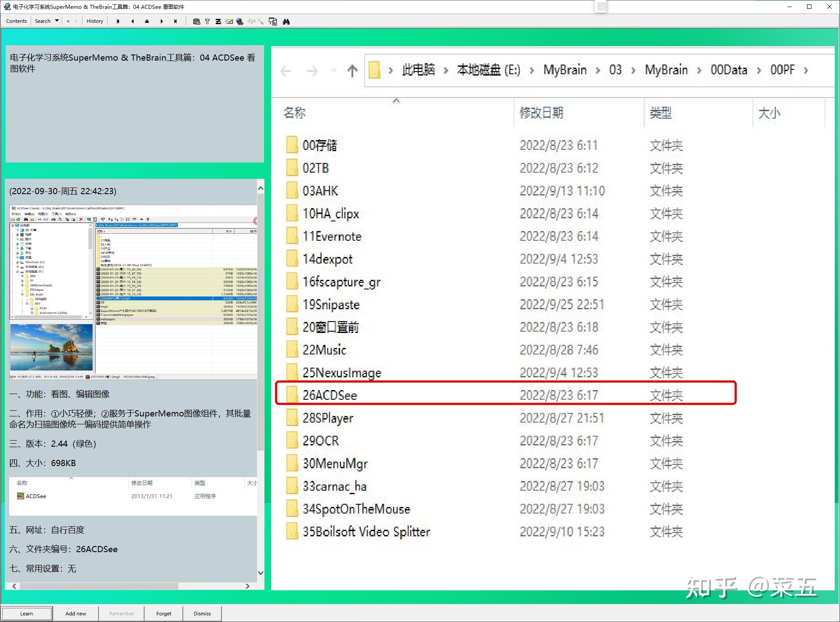Click the 大小 column header
Screen dimensions: 840x622
[x=769, y=113]
